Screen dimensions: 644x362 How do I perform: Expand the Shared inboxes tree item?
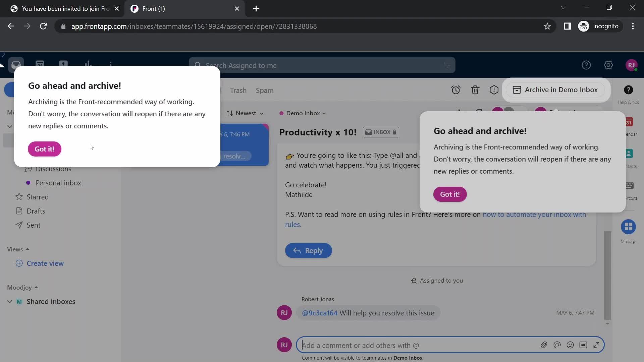click(x=10, y=301)
